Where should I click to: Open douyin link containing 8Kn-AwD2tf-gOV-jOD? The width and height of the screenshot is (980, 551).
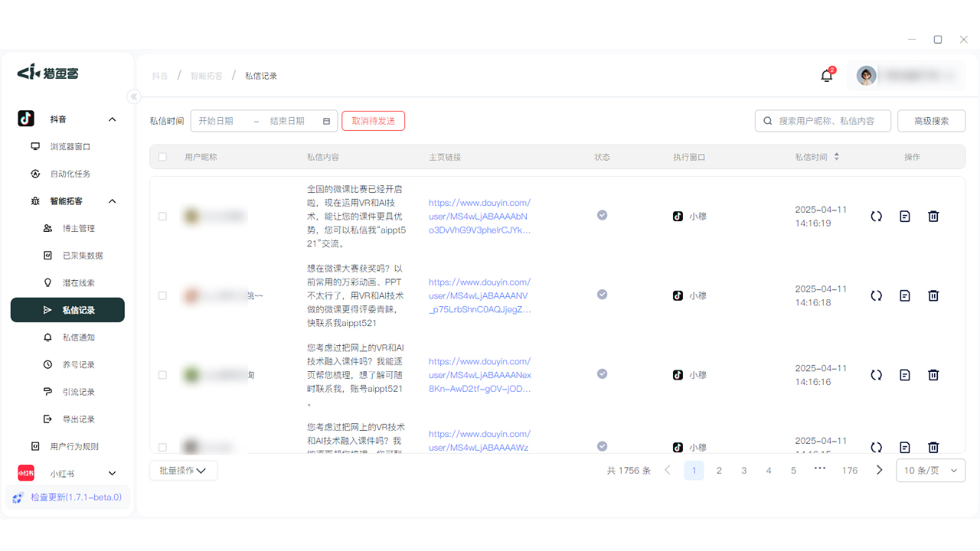click(x=479, y=375)
